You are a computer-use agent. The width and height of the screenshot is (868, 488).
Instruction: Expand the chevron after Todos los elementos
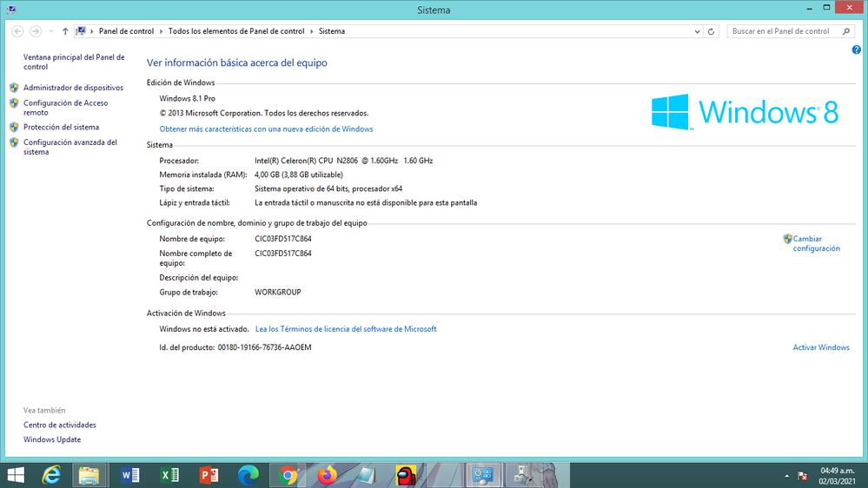312,31
